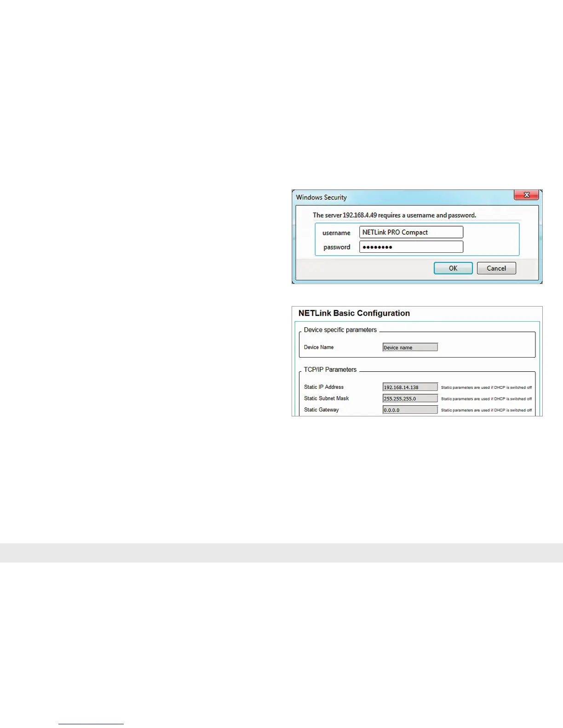
Task: Click the Static Gateway label
Action: coord(322,409)
